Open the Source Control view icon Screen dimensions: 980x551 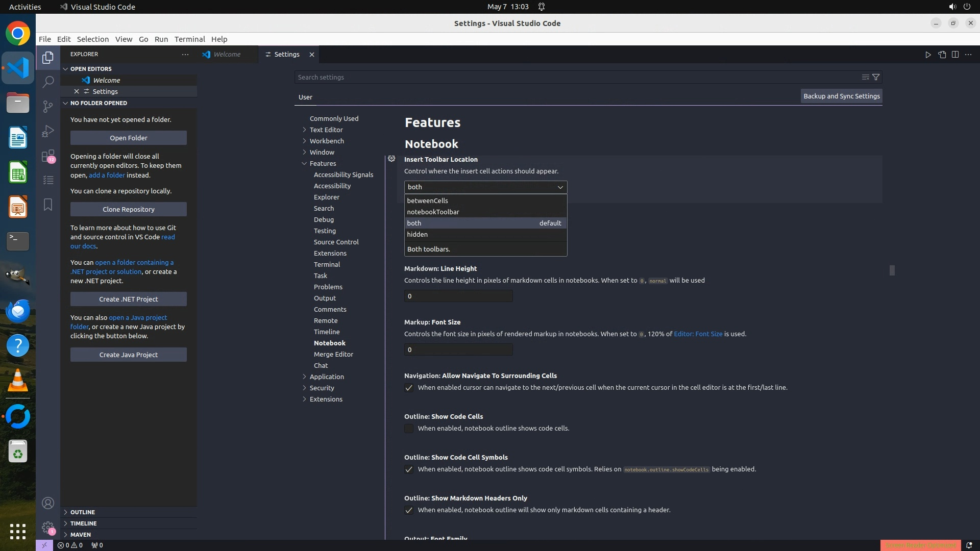[x=48, y=106]
